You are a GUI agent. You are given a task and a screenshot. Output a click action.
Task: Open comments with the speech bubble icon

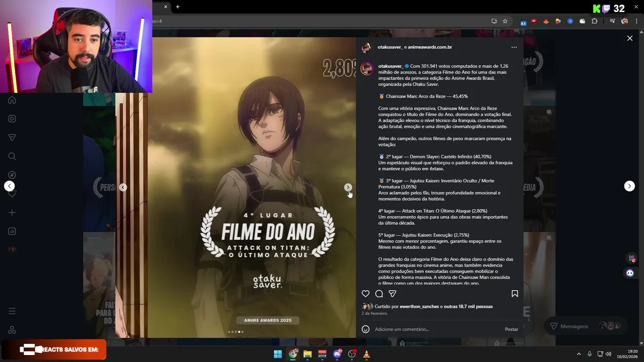tap(379, 294)
